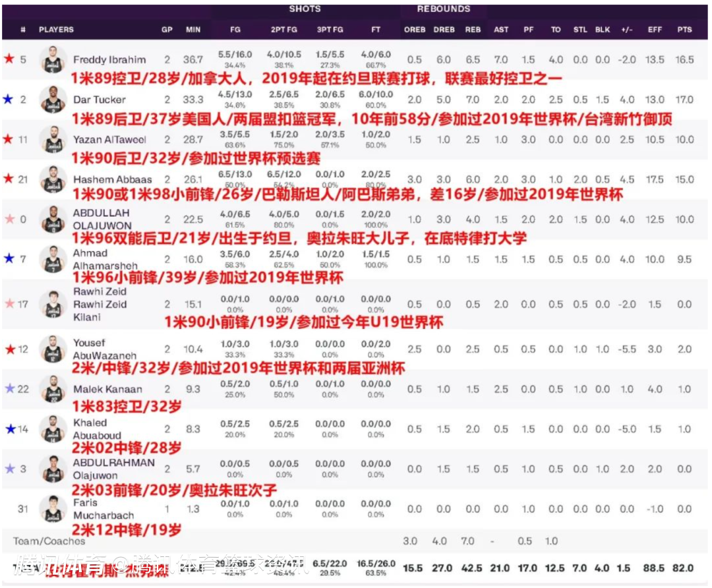Click the Yazan AlTaweel name
Image resolution: width=712 pixels, height=588 pixels.
(109, 139)
